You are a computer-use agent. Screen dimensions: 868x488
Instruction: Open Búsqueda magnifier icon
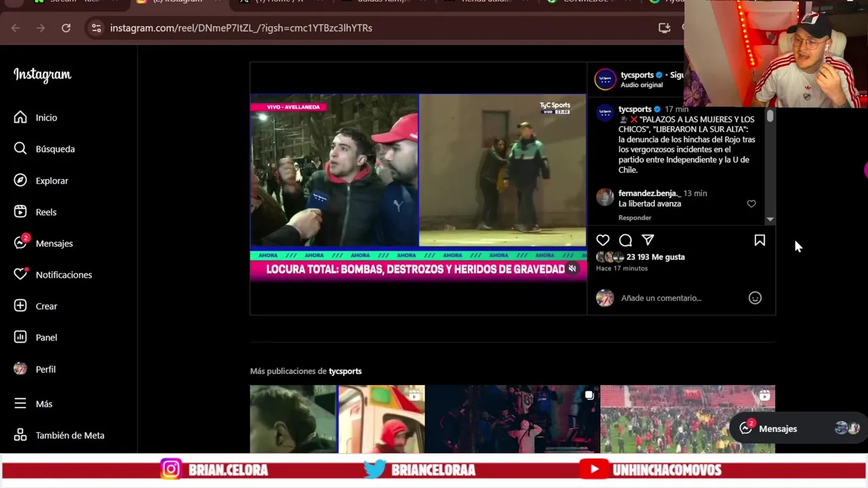tap(20, 148)
